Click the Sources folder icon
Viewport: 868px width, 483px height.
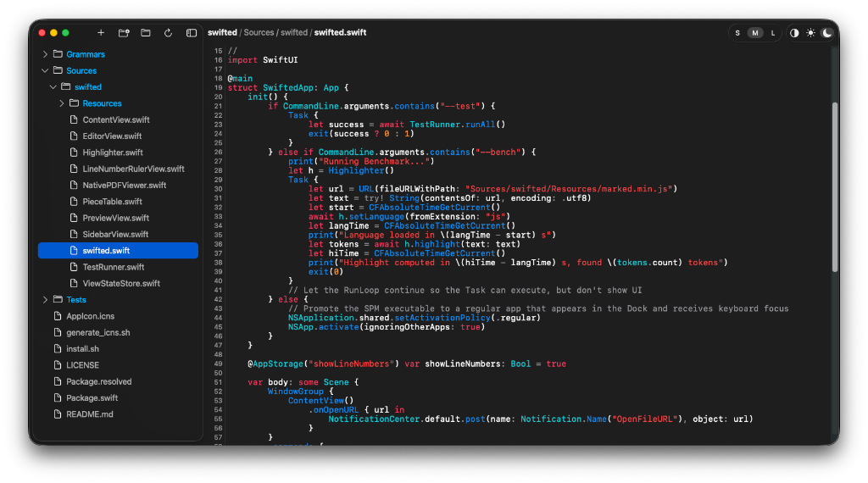point(58,71)
